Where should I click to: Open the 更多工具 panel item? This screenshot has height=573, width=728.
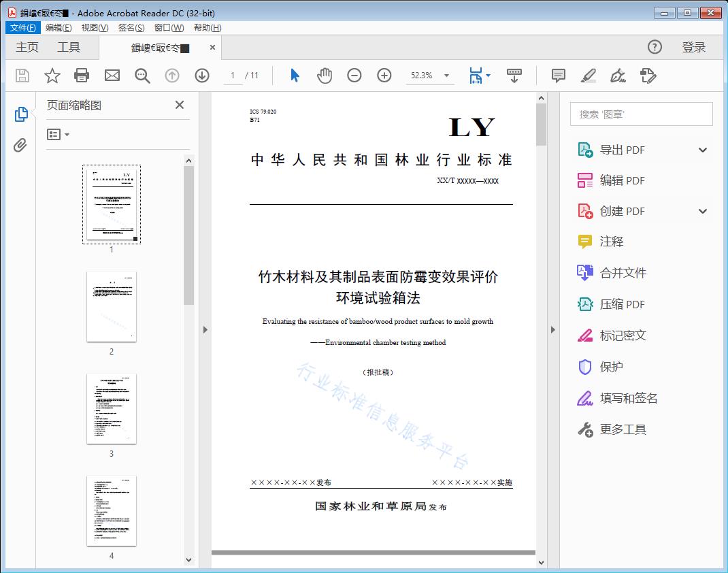tap(622, 429)
